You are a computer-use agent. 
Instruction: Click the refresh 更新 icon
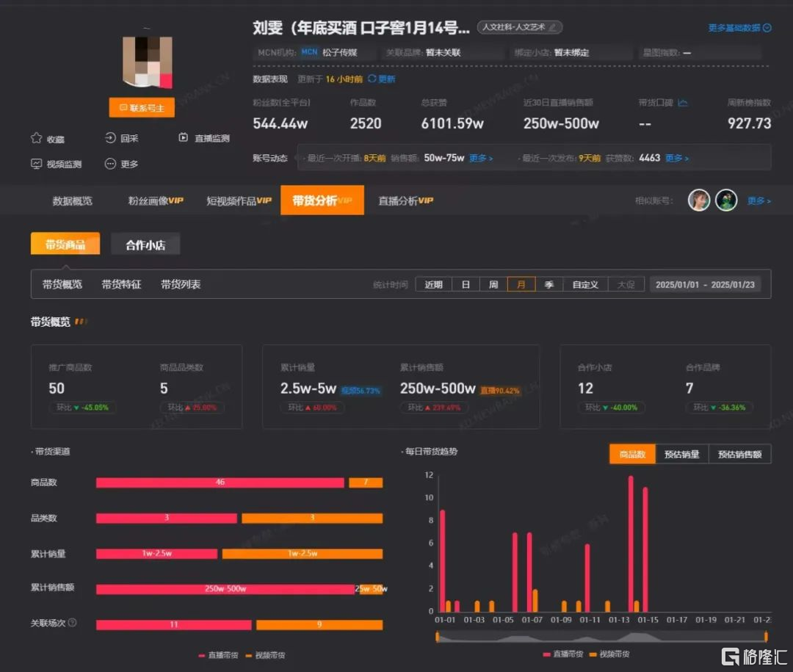pos(372,79)
